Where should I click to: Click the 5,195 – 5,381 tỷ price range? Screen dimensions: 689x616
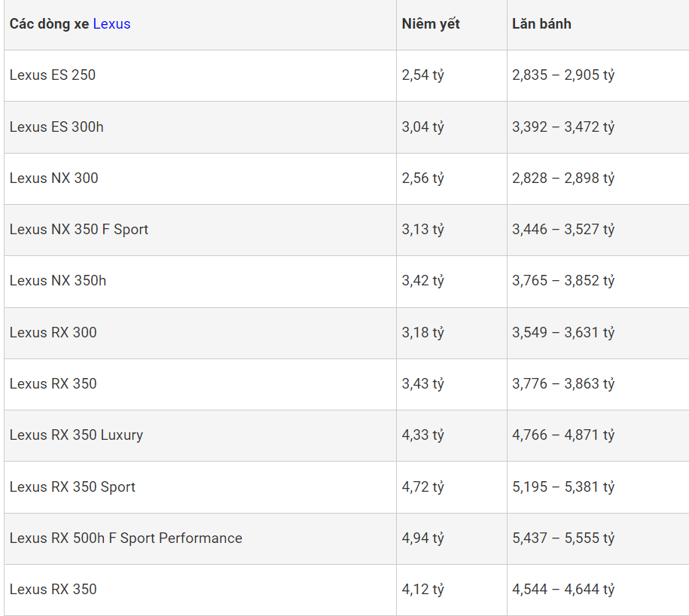(563, 487)
